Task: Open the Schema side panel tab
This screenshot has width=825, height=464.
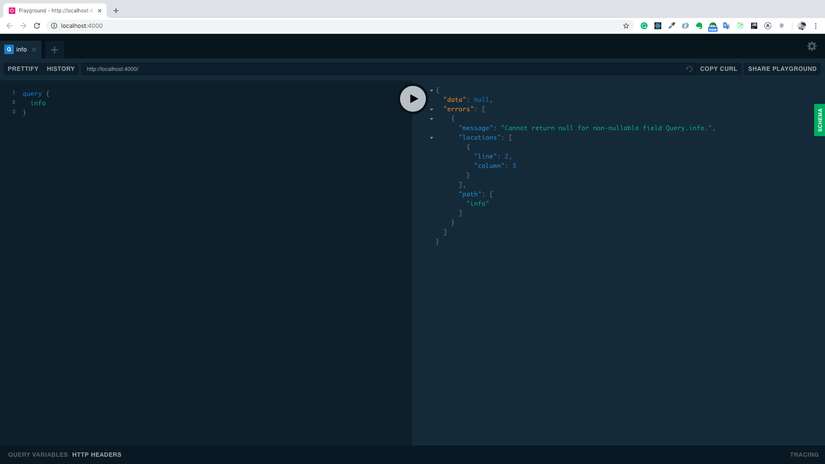Action: pyautogui.click(x=819, y=120)
